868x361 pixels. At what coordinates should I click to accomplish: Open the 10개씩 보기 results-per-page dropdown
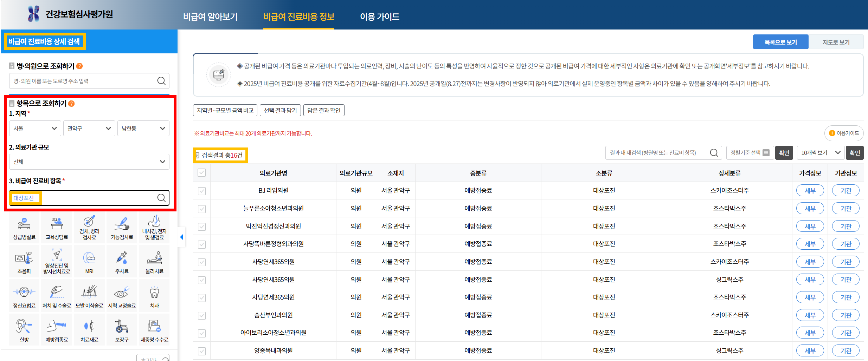coord(820,152)
